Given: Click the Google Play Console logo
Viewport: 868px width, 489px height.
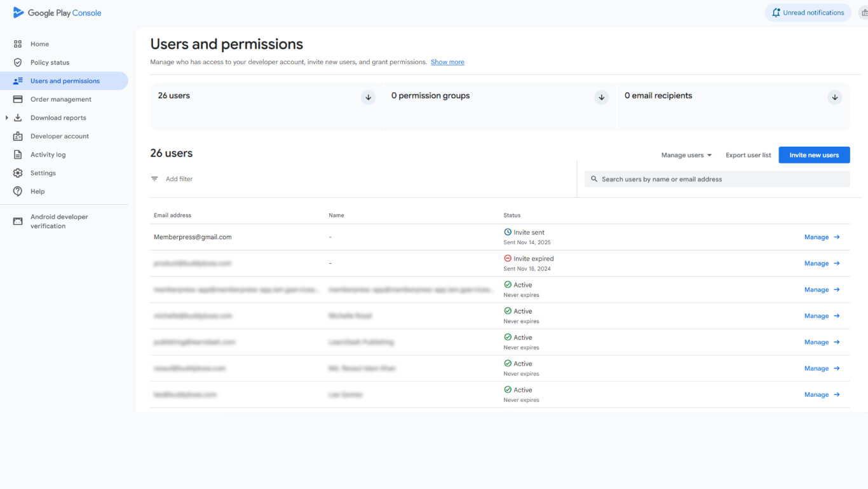Looking at the screenshot, I should [x=57, y=12].
